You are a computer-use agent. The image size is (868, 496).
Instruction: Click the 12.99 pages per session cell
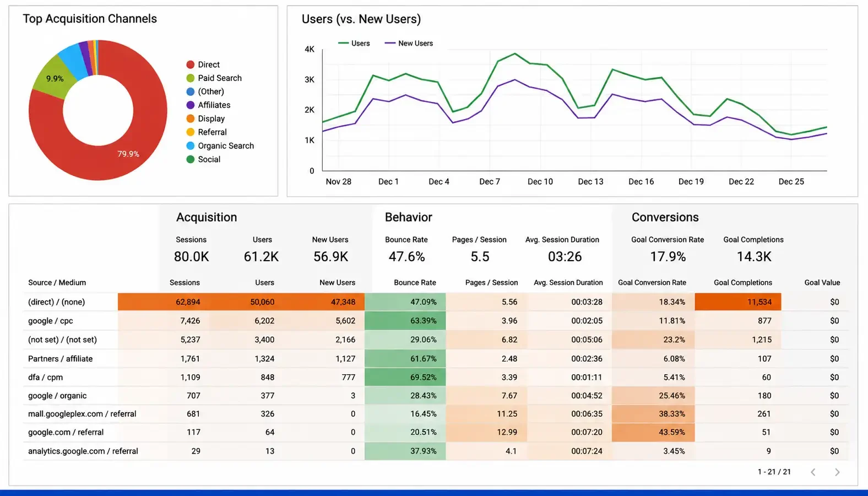click(487, 433)
